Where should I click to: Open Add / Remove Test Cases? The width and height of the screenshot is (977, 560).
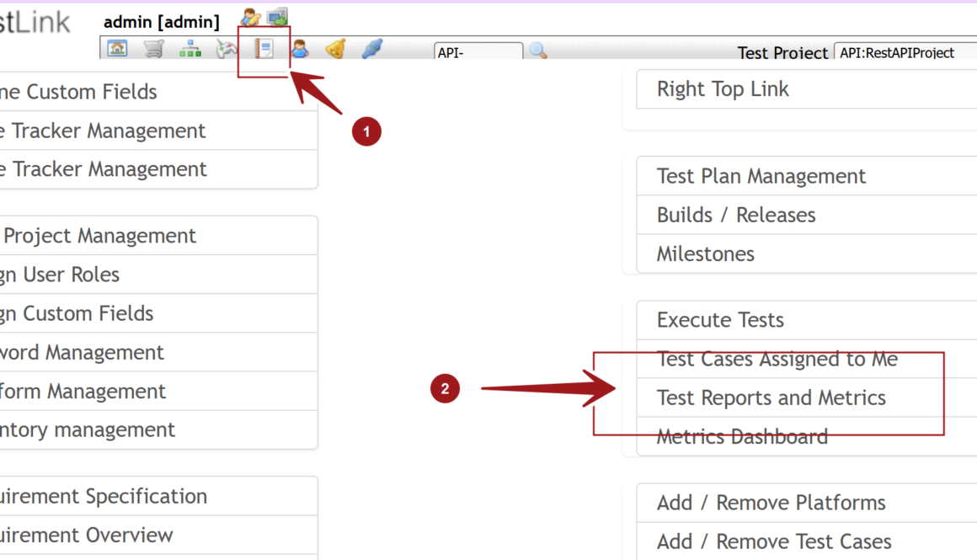773,541
